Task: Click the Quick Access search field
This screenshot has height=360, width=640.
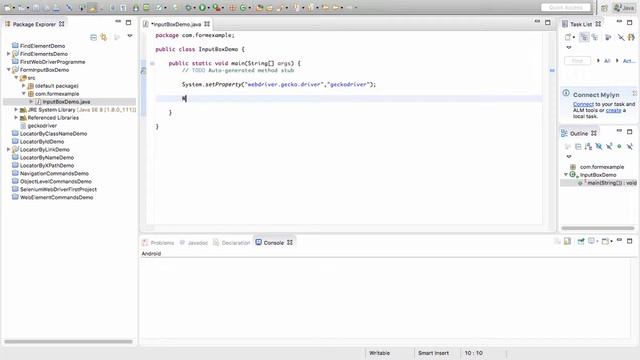Action: pos(566,7)
